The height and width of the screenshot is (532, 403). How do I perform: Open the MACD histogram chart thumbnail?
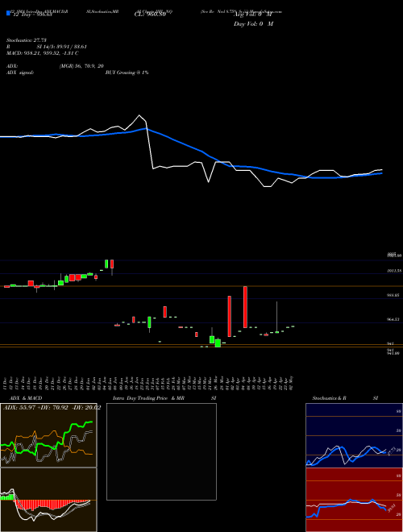point(48,500)
